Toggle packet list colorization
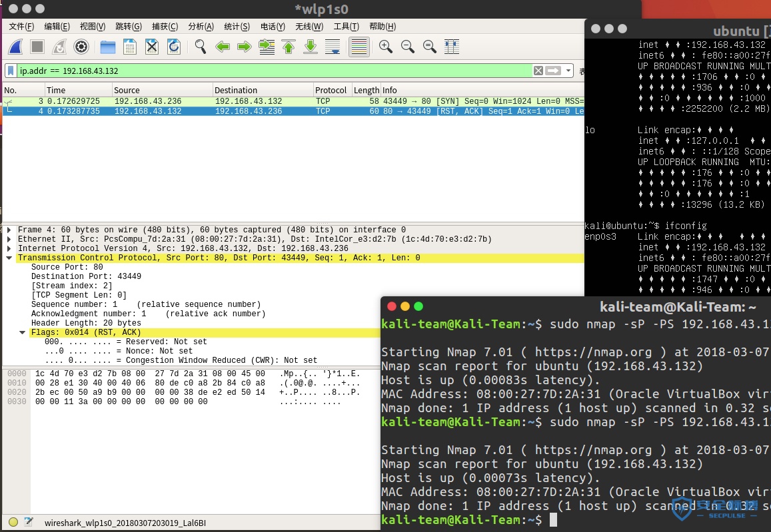 click(359, 47)
